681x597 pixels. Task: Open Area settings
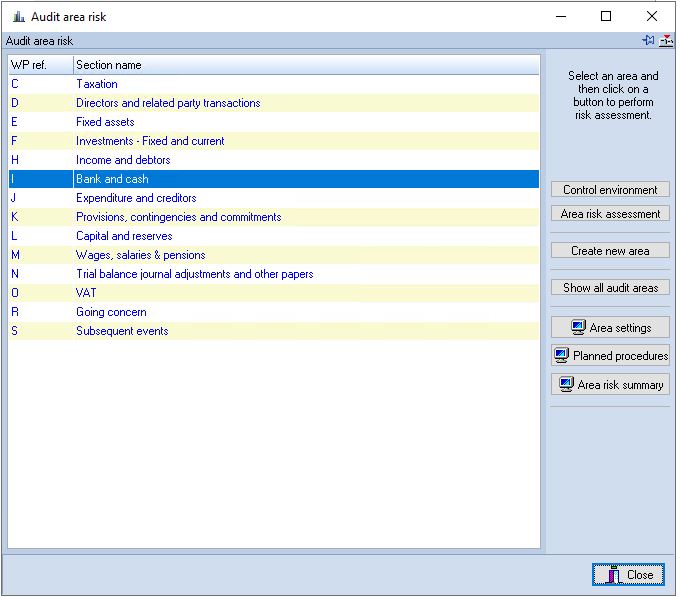pos(610,328)
